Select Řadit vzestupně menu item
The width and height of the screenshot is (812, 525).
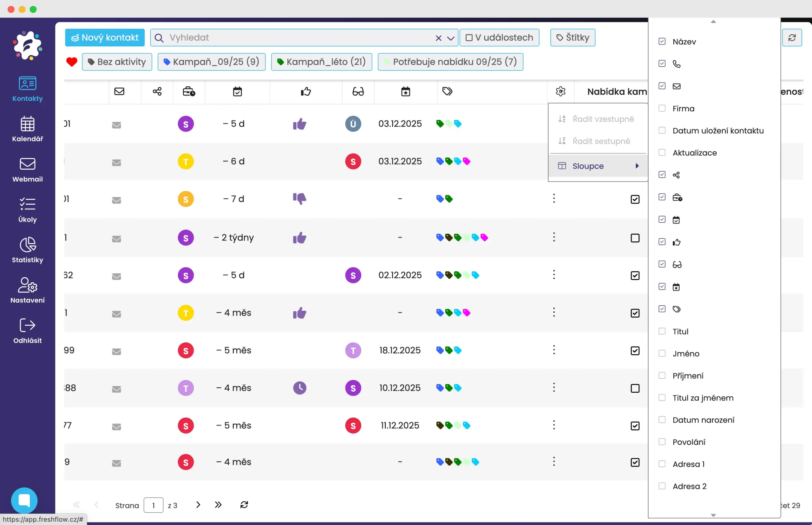point(603,119)
